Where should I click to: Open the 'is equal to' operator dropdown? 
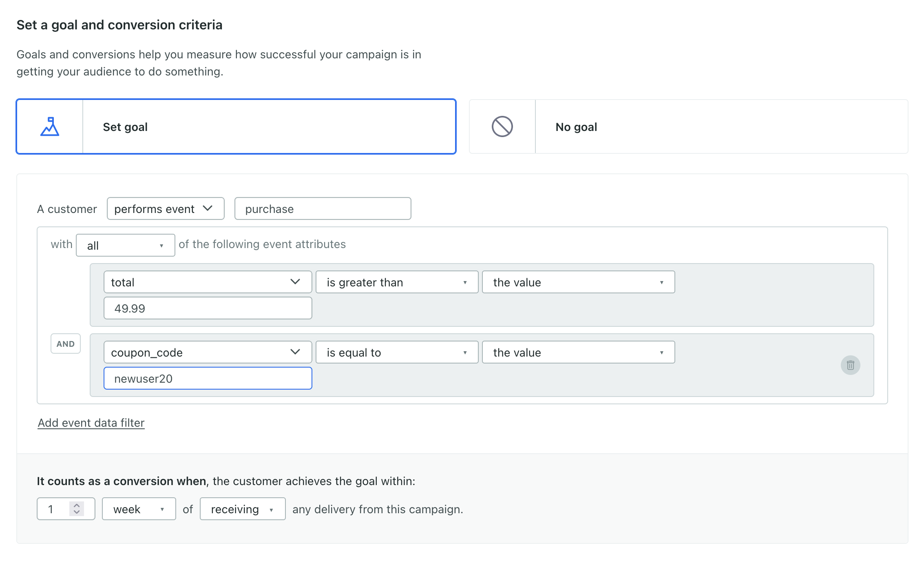pyautogui.click(x=396, y=352)
